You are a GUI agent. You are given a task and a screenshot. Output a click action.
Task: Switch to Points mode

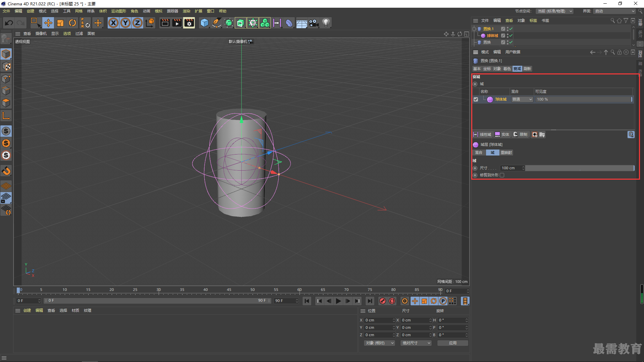6,79
